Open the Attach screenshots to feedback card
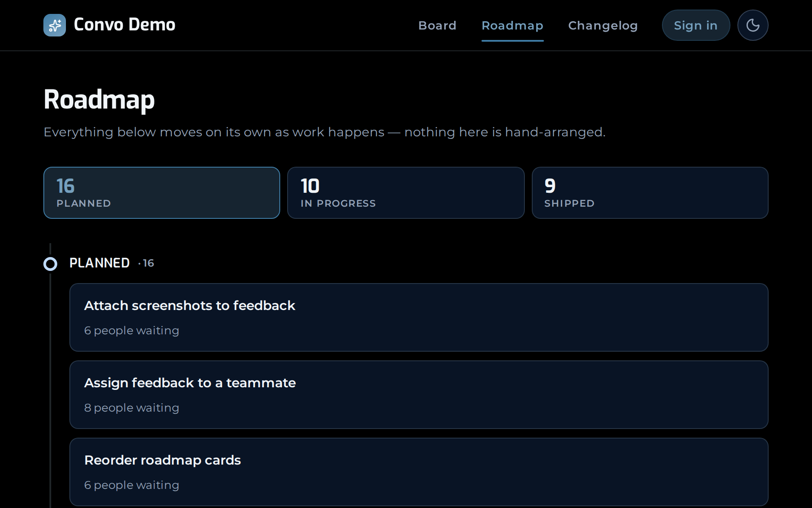 pyautogui.click(x=419, y=317)
